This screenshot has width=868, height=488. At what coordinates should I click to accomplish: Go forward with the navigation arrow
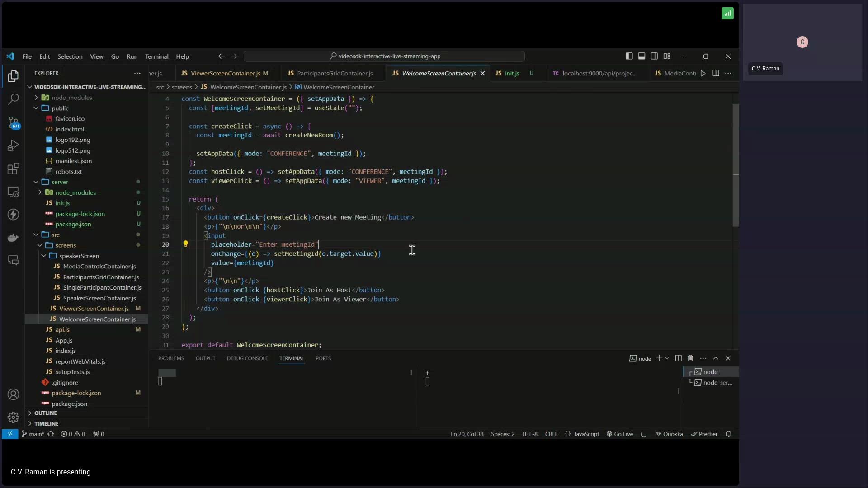point(234,56)
